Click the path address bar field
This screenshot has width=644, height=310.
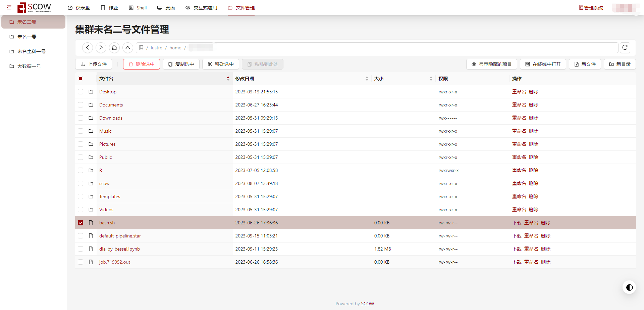click(x=402, y=48)
